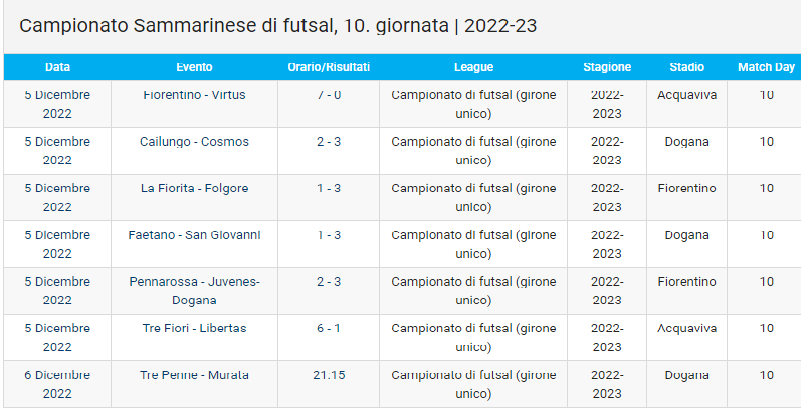The height and width of the screenshot is (413, 801).
Task: Click the 21.15 kickoff time
Action: pyautogui.click(x=329, y=375)
